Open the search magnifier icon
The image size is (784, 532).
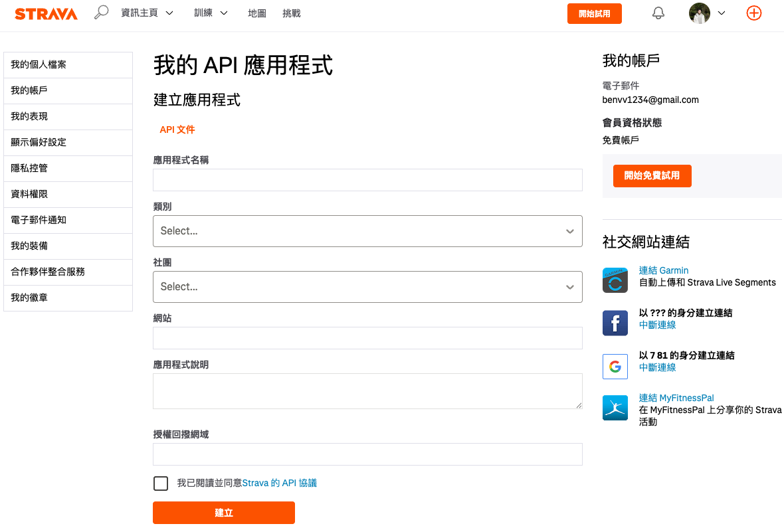101,13
